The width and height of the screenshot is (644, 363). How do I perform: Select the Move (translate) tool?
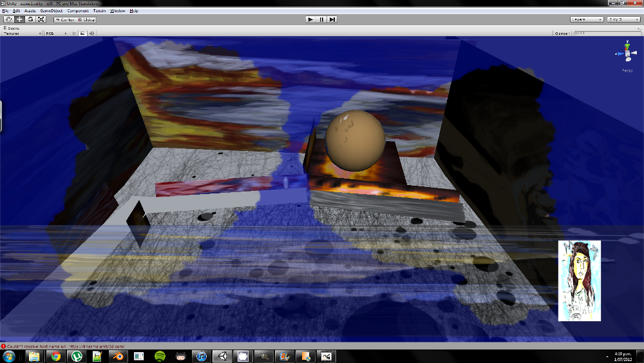(x=19, y=19)
